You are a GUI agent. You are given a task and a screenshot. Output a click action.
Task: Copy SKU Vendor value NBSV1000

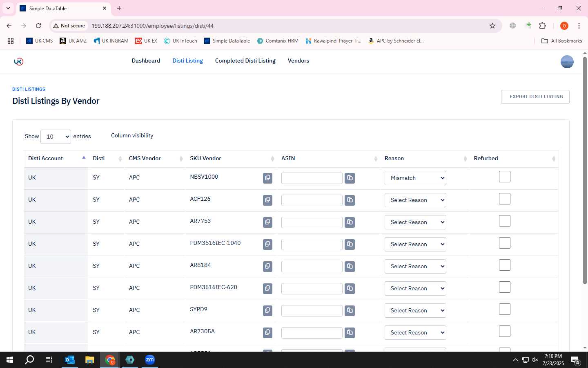pos(267,178)
